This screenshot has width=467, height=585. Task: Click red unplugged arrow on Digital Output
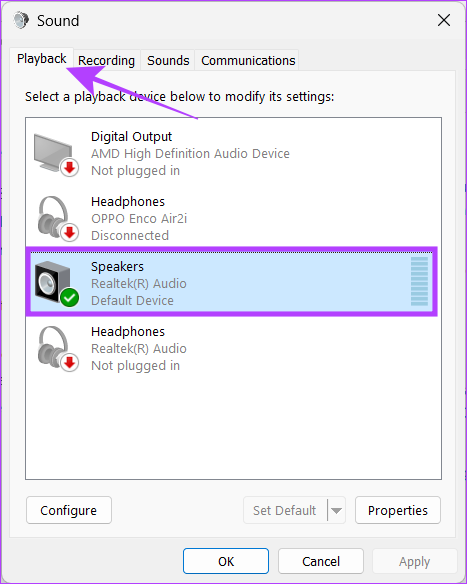click(x=69, y=168)
